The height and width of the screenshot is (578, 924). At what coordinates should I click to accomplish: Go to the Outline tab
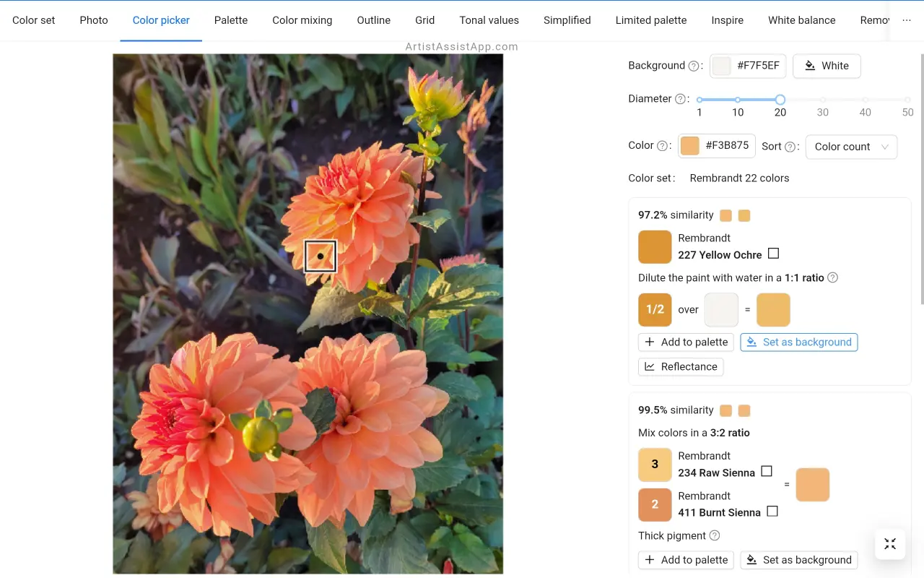374,20
